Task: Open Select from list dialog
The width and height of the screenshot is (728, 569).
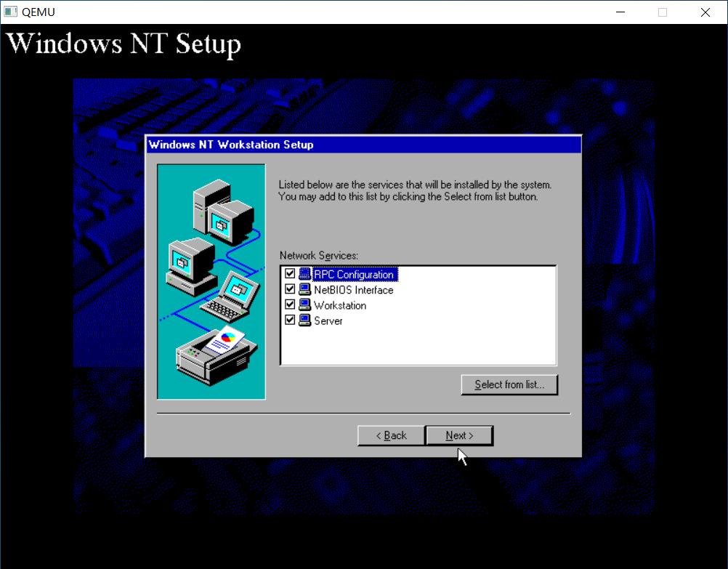Action: [x=509, y=384]
